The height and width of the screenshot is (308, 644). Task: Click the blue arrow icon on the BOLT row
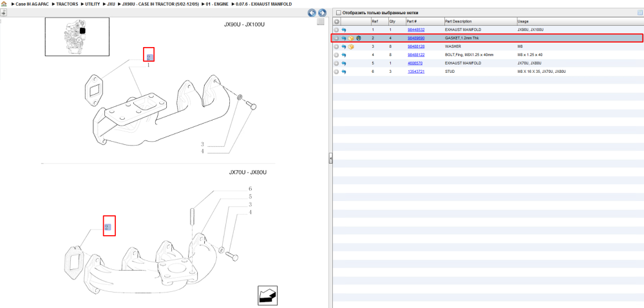coord(344,55)
